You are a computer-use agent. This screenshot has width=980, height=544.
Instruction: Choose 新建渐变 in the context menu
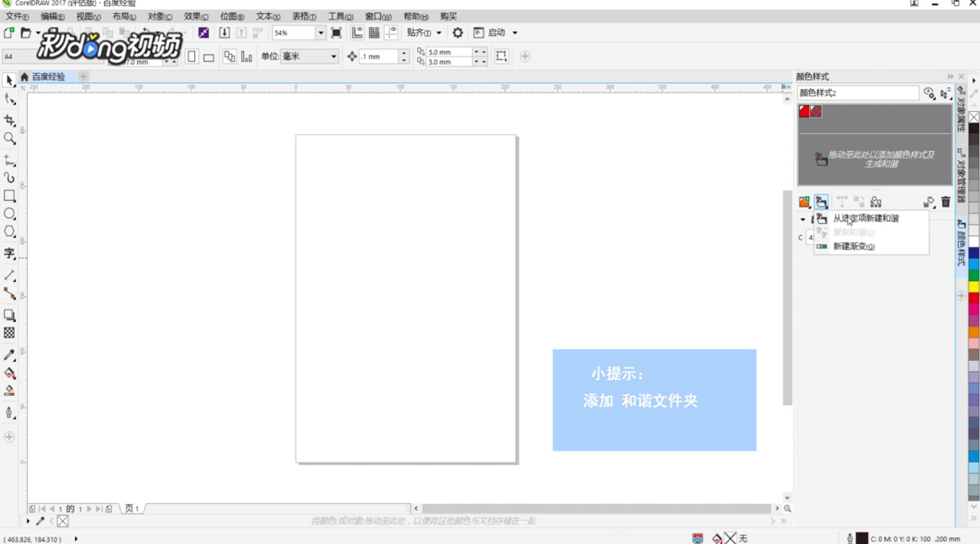[x=854, y=244]
